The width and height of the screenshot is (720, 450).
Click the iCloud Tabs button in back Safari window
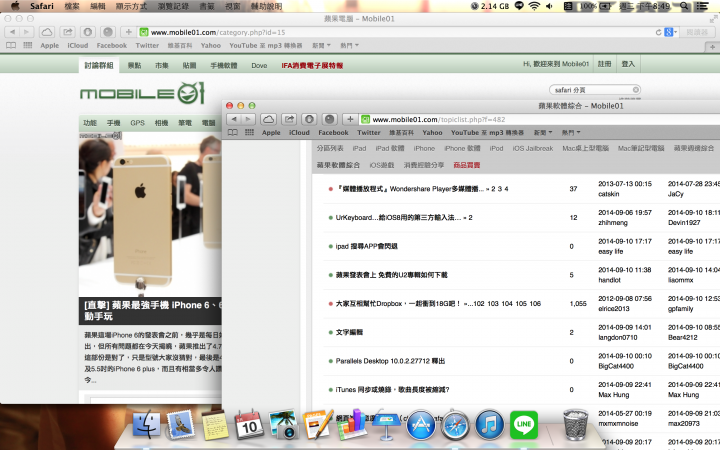click(x=47, y=32)
